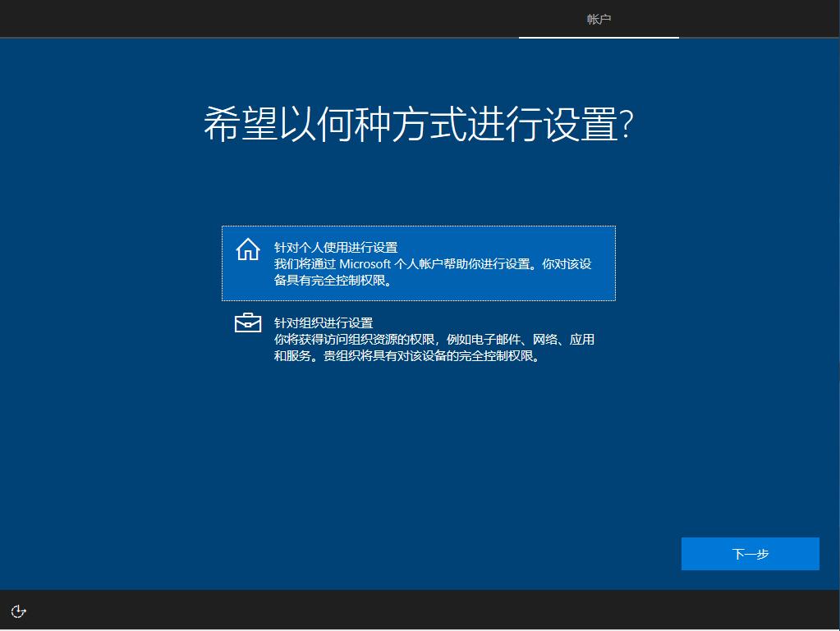Click the accessibility icon on the dark status bar
The width and height of the screenshot is (840, 631).
17,611
